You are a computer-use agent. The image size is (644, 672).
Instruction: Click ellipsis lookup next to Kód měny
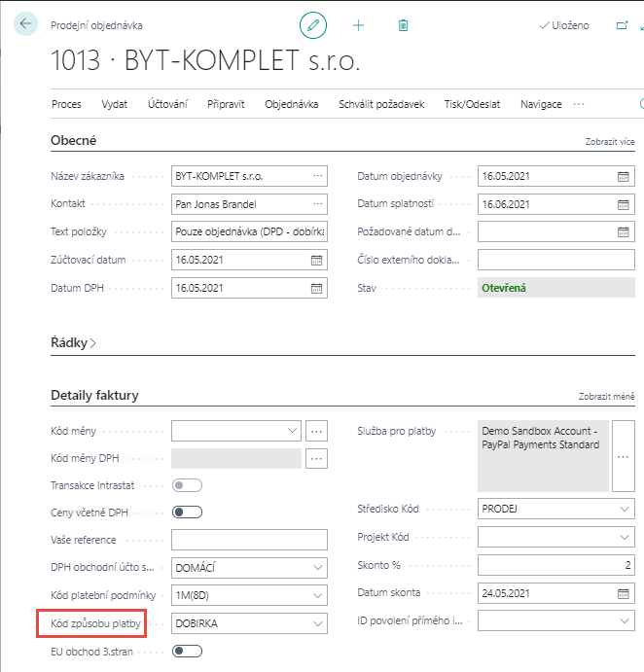316,430
